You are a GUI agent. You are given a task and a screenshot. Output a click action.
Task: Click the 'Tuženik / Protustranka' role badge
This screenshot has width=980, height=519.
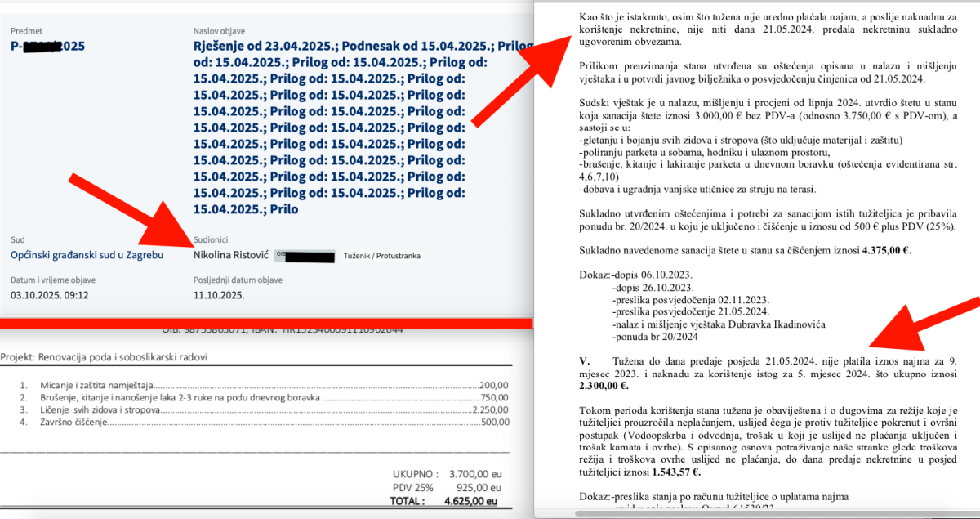(382, 256)
